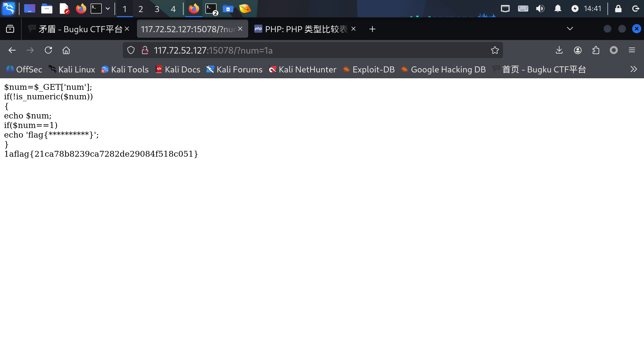This screenshot has width=644, height=338.
Task: Open the Firefox account icon
Action: 578,50
